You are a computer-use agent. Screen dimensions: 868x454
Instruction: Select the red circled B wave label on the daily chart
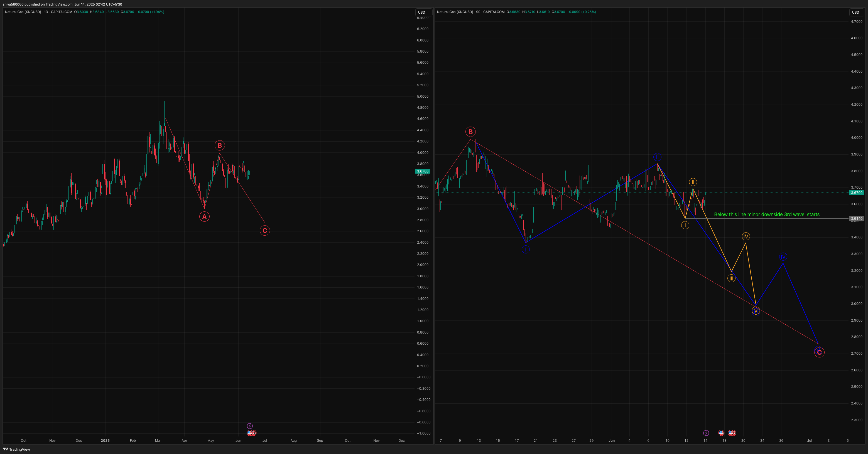tap(220, 145)
